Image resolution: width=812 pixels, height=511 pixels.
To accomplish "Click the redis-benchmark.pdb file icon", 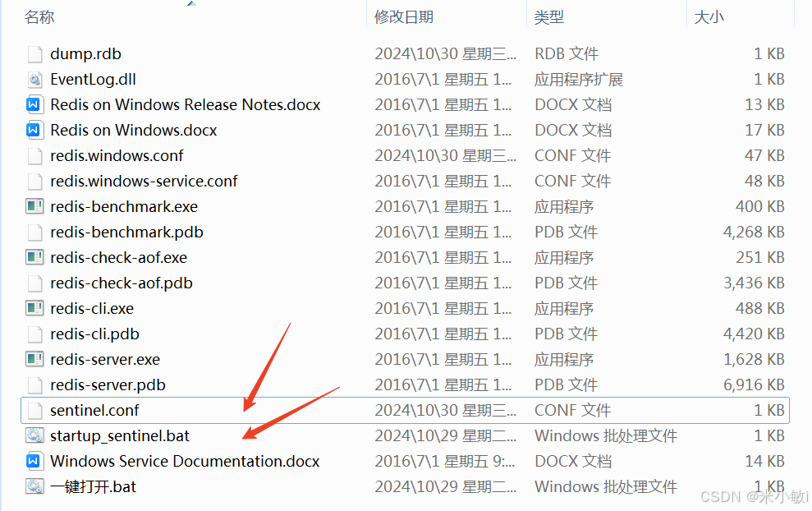I will click(x=34, y=232).
